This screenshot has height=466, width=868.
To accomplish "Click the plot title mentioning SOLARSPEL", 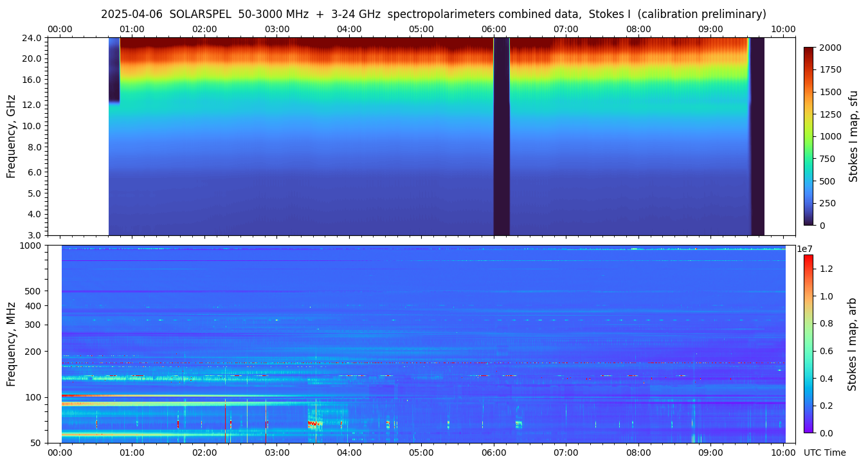I will pos(433,14).
